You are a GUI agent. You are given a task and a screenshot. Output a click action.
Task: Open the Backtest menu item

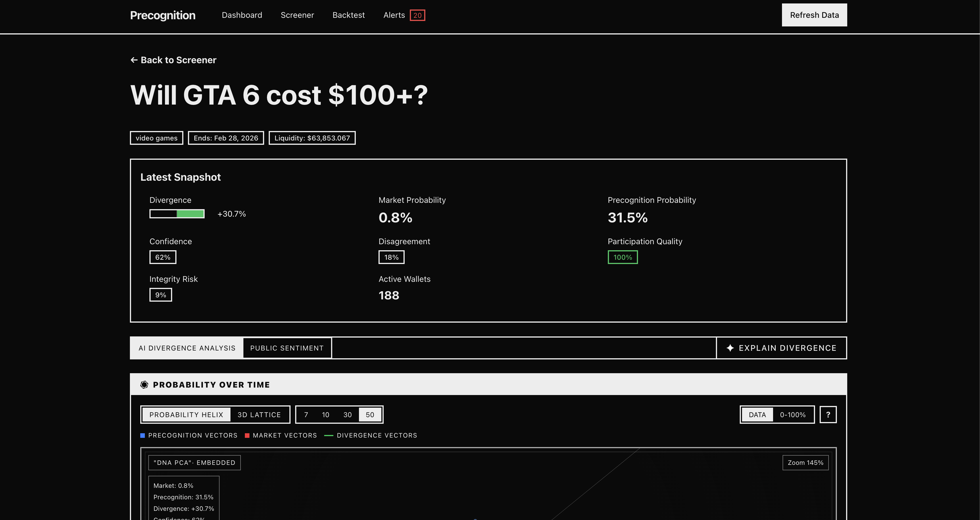click(x=348, y=15)
